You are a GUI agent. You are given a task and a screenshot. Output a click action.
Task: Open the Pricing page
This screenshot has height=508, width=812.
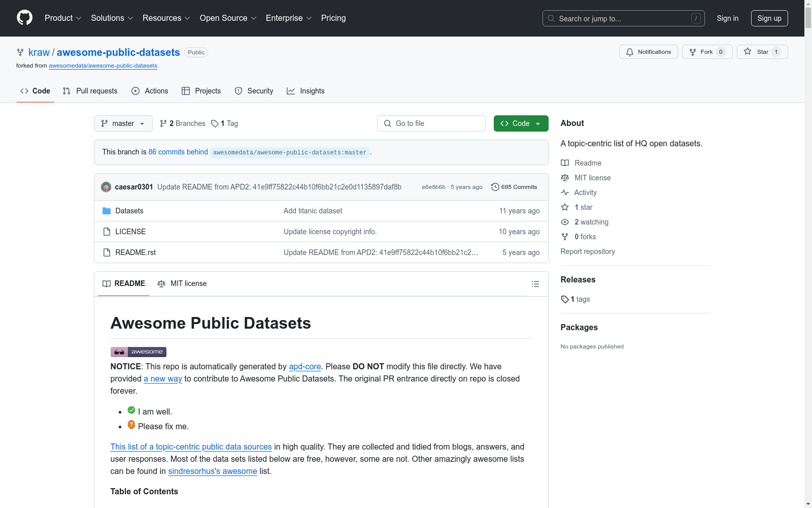coord(333,18)
